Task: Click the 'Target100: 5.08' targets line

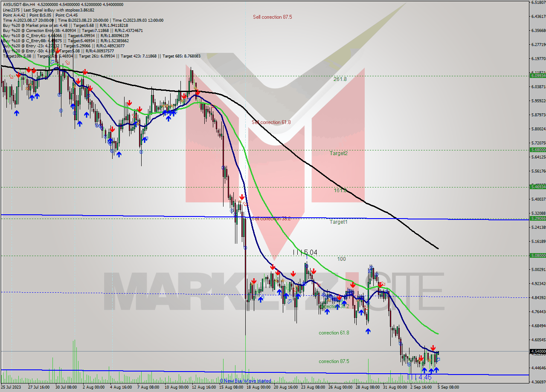Action: [102, 56]
